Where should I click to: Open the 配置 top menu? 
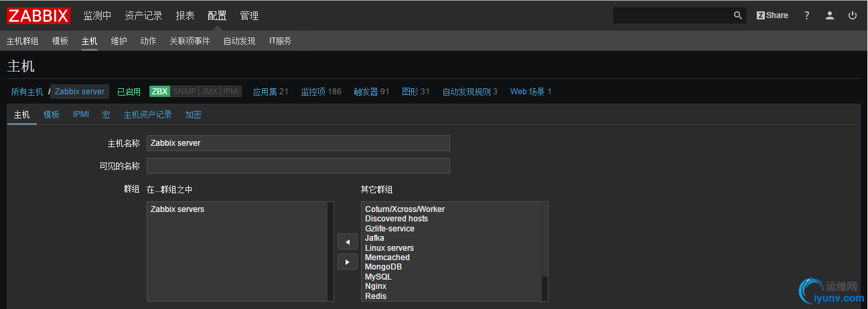(217, 15)
